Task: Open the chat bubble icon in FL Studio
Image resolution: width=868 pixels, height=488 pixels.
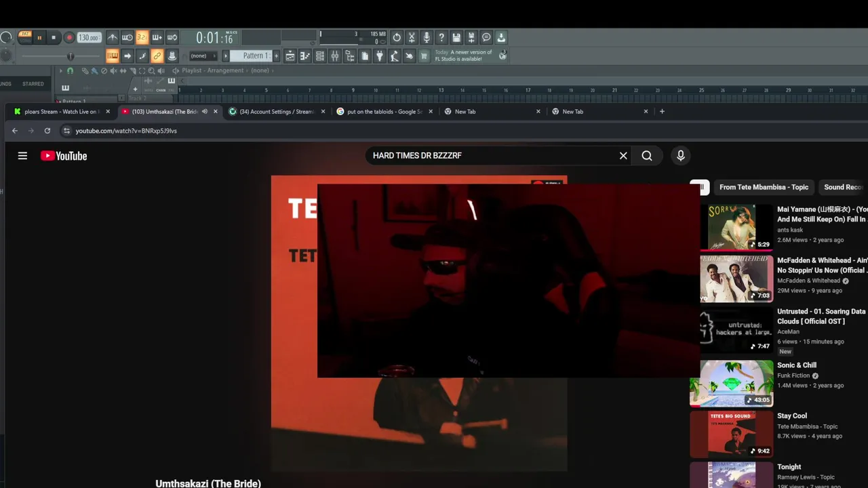Action: click(486, 37)
